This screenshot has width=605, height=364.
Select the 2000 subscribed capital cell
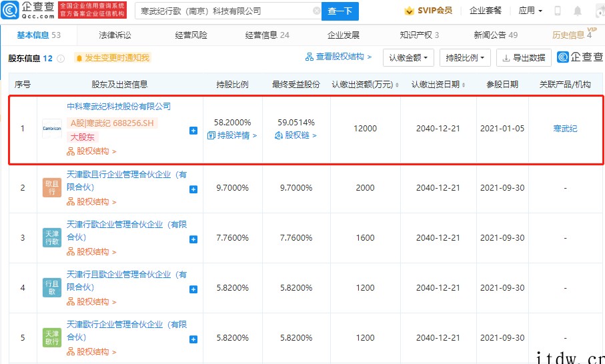pyautogui.click(x=365, y=188)
